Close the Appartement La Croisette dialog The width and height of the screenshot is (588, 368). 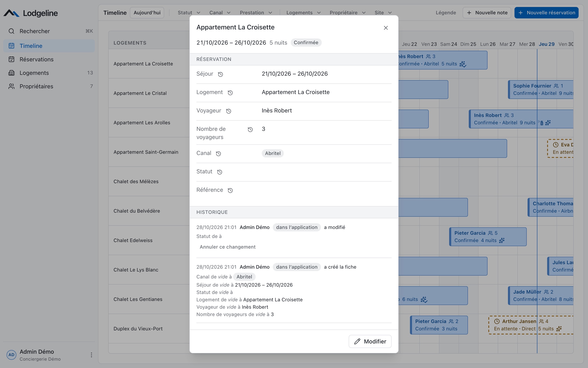tap(386, 28)
